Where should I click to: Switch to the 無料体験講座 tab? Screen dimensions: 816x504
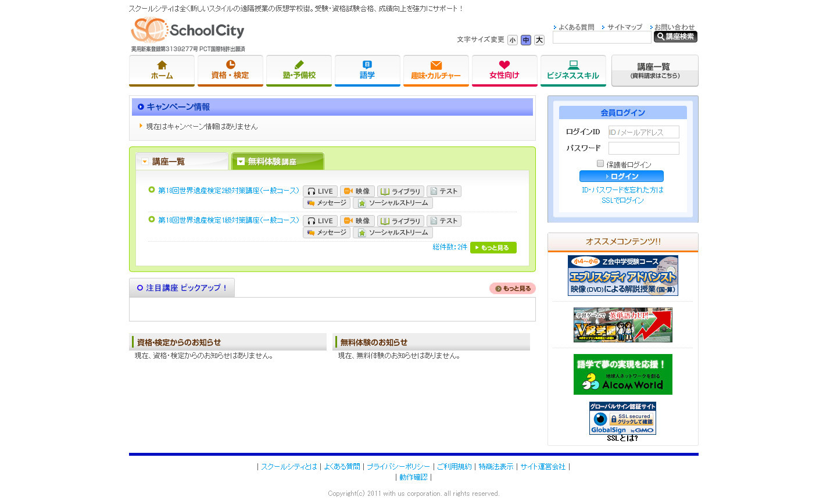[277, 162]
